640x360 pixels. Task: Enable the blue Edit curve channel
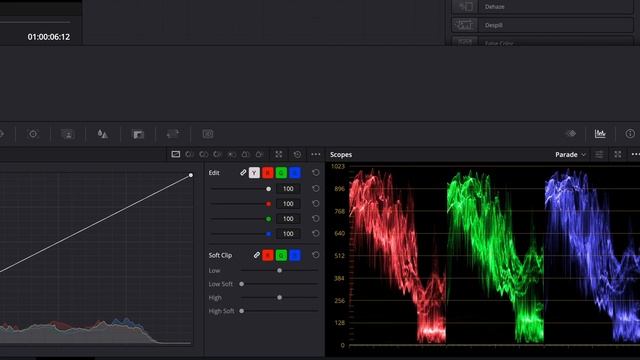point(295,173)
